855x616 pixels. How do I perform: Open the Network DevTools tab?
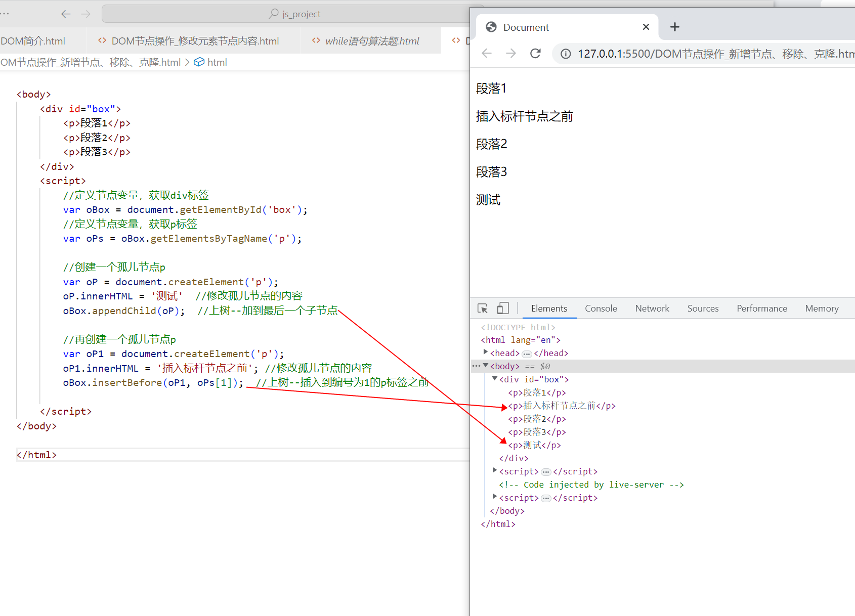pos(652,309)
